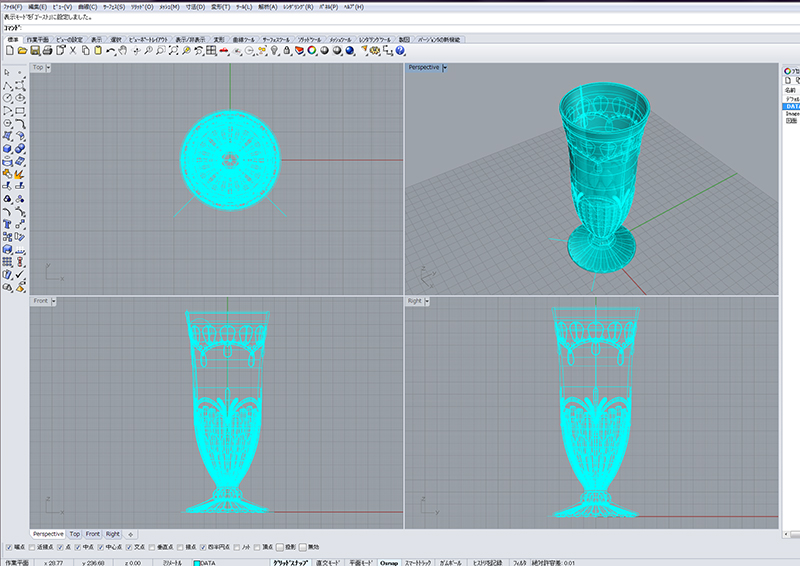The height and width of the screenshot is (566, 800).
Task: Click the Save file icon in toolbar
Action: pyautogui.click(x=35, y=50)
